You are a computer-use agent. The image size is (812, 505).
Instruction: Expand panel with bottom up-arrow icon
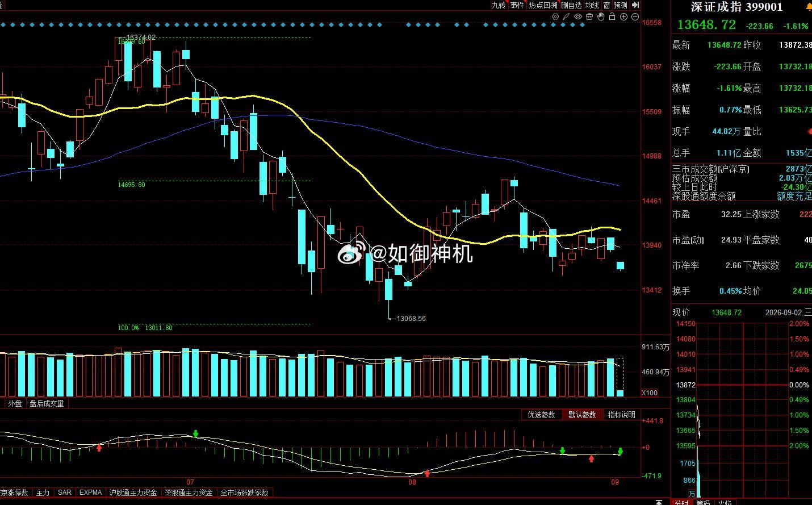point(659,502)
